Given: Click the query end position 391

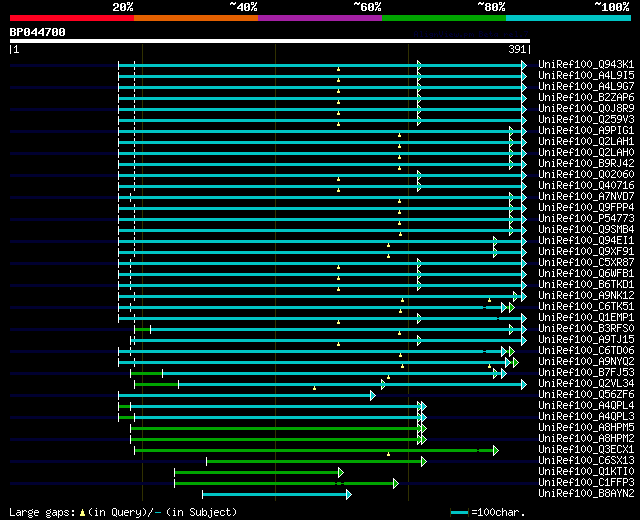Looking at the screenshot, I should coord(517,49).
